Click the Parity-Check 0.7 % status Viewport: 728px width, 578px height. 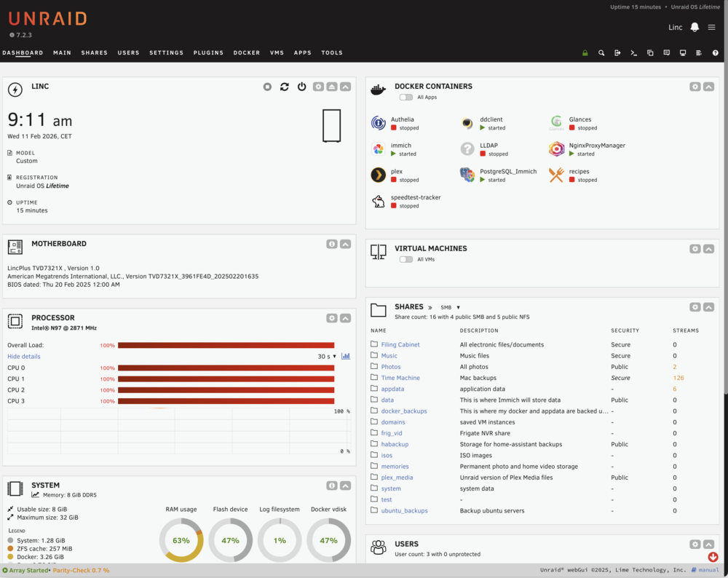[x=82, y=571]
